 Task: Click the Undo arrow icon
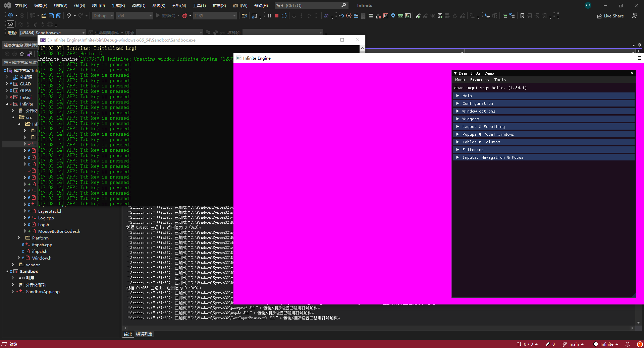point(69,16)
